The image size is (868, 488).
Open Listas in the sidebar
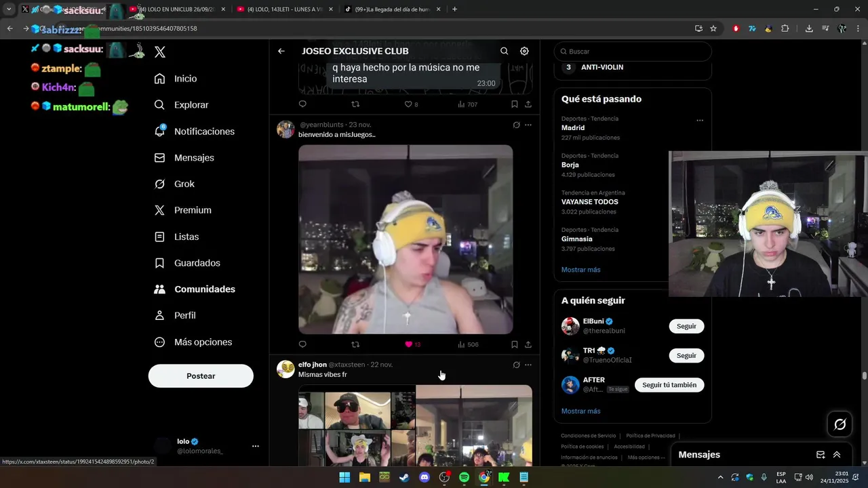(x=176, y=237)
